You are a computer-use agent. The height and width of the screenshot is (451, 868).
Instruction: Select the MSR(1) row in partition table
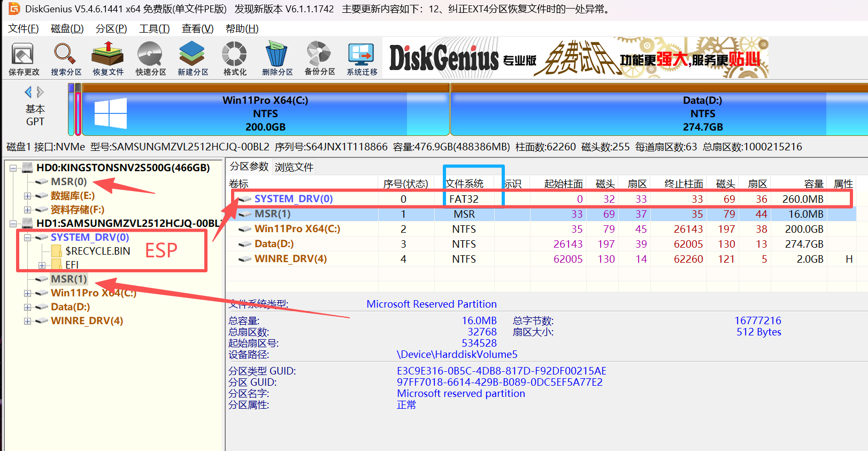(541, 214)
